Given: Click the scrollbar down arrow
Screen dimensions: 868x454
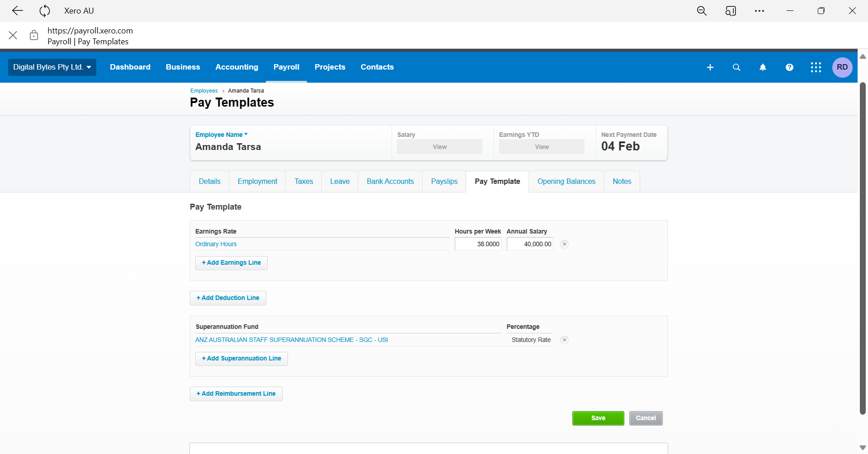Looking at the screenshot, I should (x=863, y=448).
